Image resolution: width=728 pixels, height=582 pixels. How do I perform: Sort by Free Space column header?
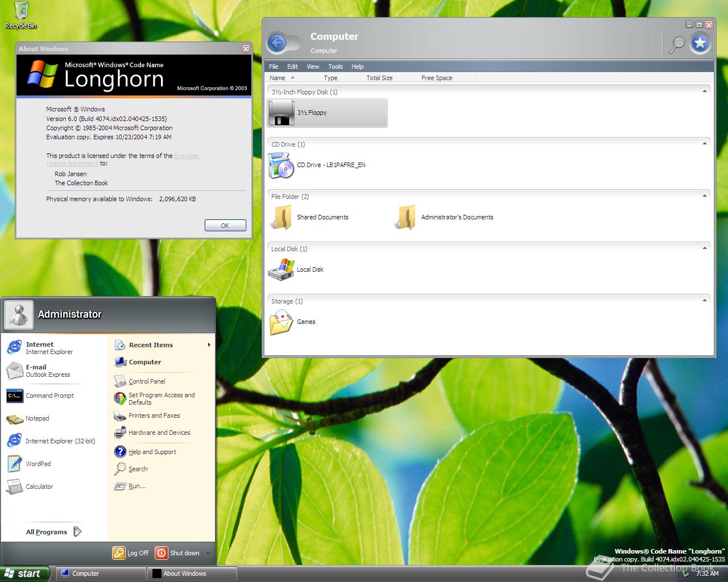(x=446, y=78)
